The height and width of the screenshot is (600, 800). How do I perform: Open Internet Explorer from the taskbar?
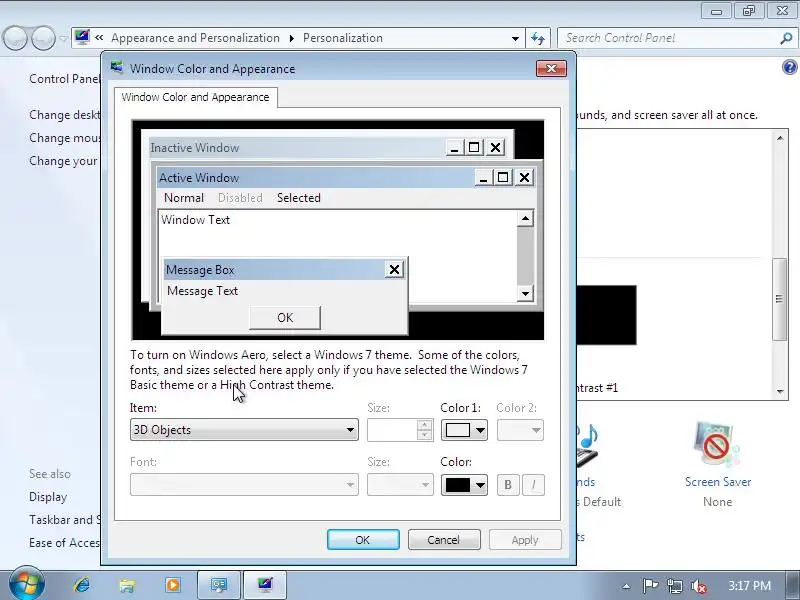coord(81,585)
